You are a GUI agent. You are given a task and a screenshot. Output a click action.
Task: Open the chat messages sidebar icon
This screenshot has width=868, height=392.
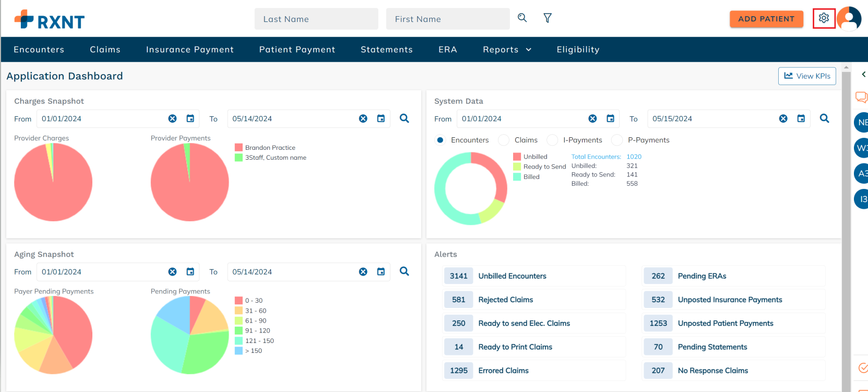pos(861,97)
